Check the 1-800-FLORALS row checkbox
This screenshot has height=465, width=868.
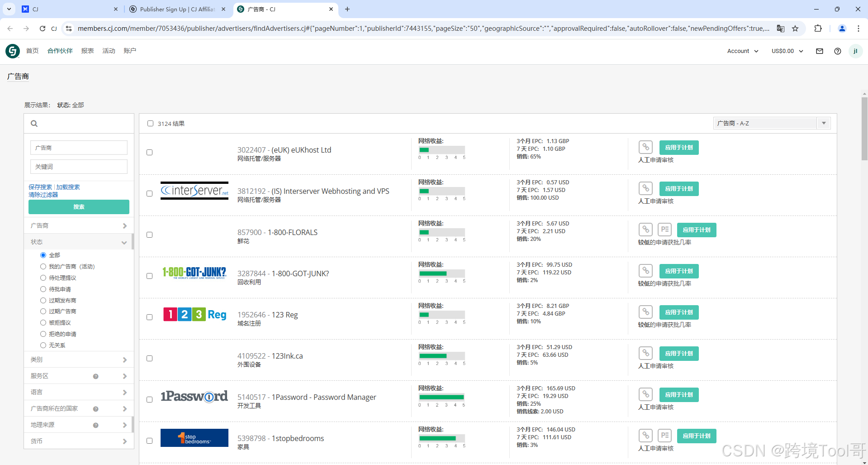(149, 235)
